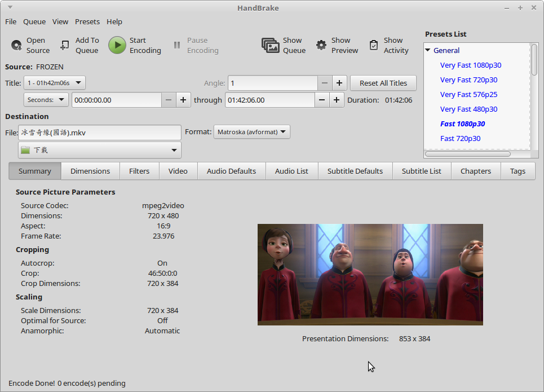The height and width of the screenshot is (392, 544).
Task: Click the green Start Encoding play icon
Action: [117, 46]
